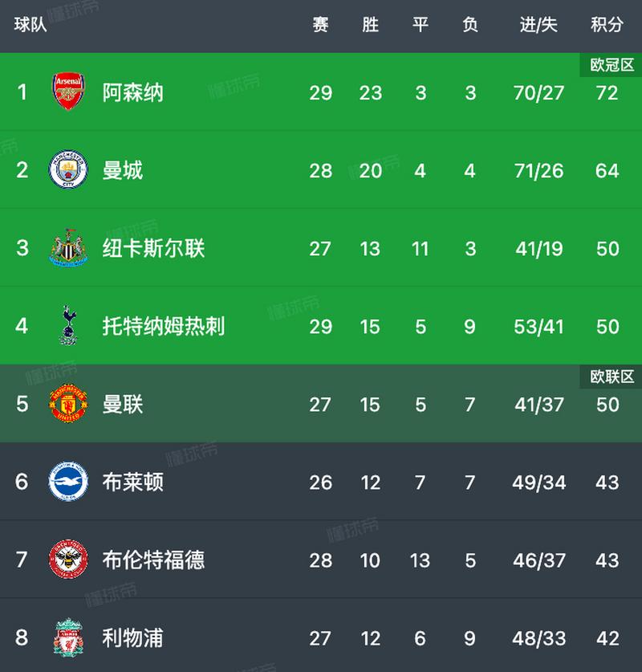The width and height of the screenshot is (642, 672).
Task: Click the 胜 column header
Action: click(x=370, y=25)
